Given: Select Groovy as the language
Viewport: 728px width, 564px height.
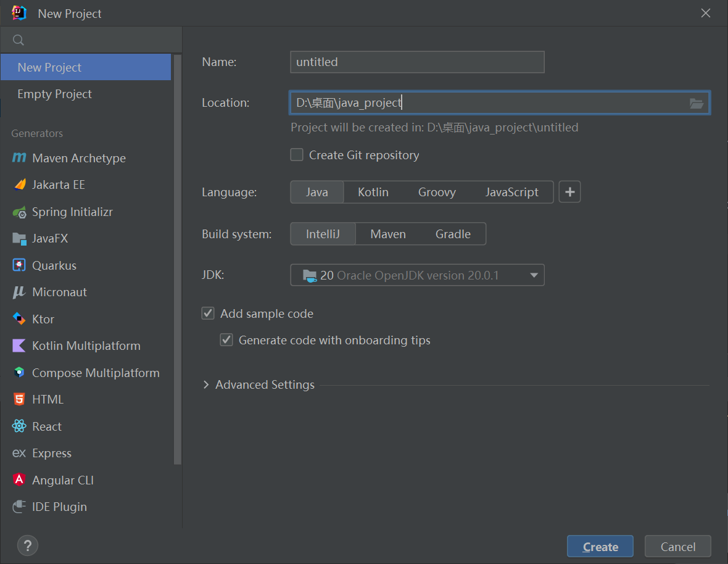Looking at the screenshot, I should tap(437, 192).
